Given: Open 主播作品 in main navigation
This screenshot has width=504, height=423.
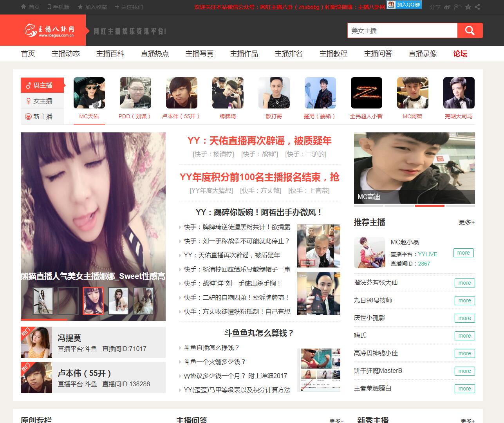Looking at the screenshot, I should point(244,54).
